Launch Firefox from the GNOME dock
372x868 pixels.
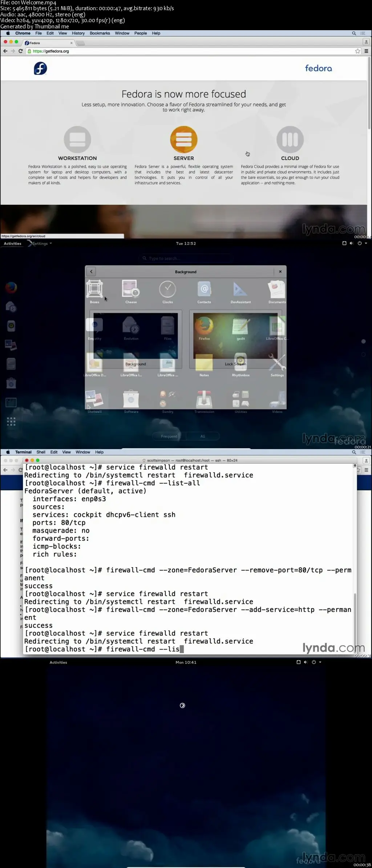(x=11, y=288)
